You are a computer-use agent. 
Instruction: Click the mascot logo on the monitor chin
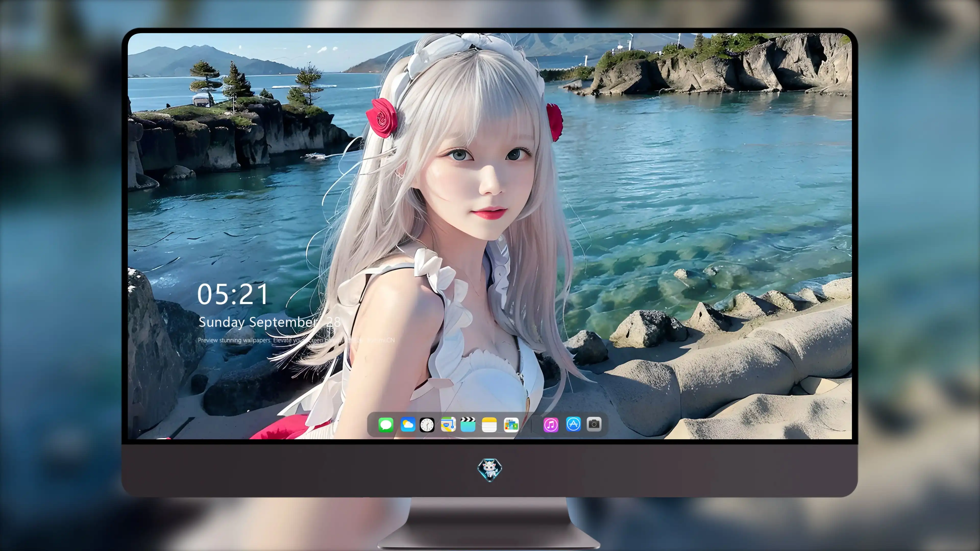click(490, 470)
